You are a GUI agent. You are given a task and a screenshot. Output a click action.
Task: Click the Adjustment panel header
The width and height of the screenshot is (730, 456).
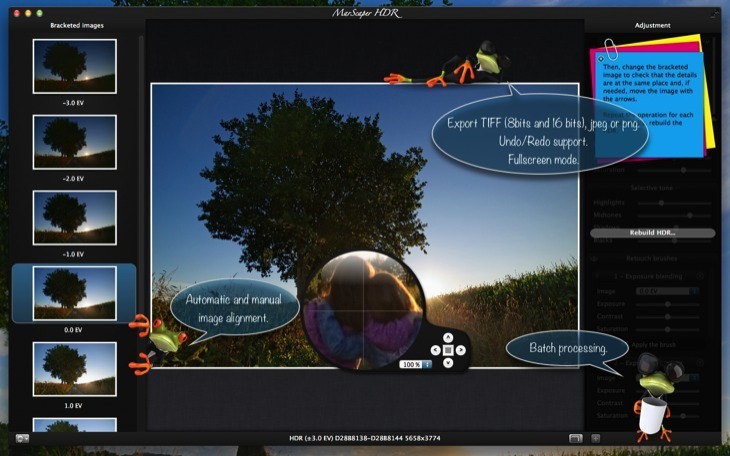pos(653,26)
